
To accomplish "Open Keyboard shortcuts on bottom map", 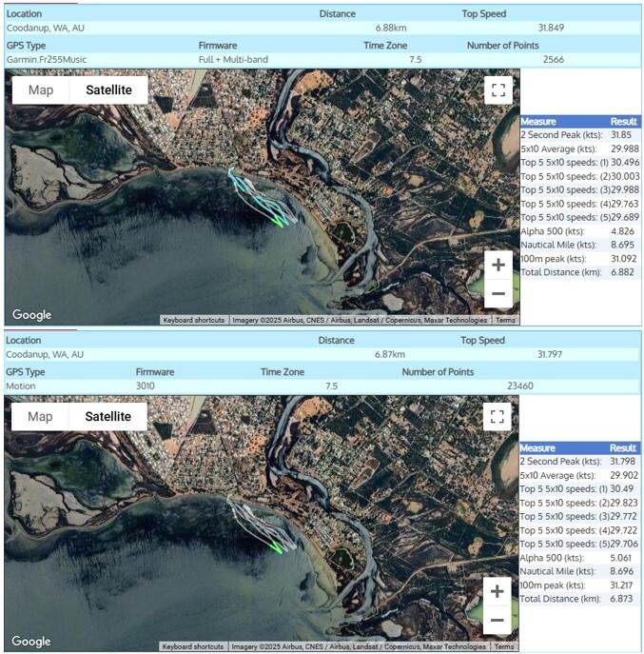I will point(193,647).
